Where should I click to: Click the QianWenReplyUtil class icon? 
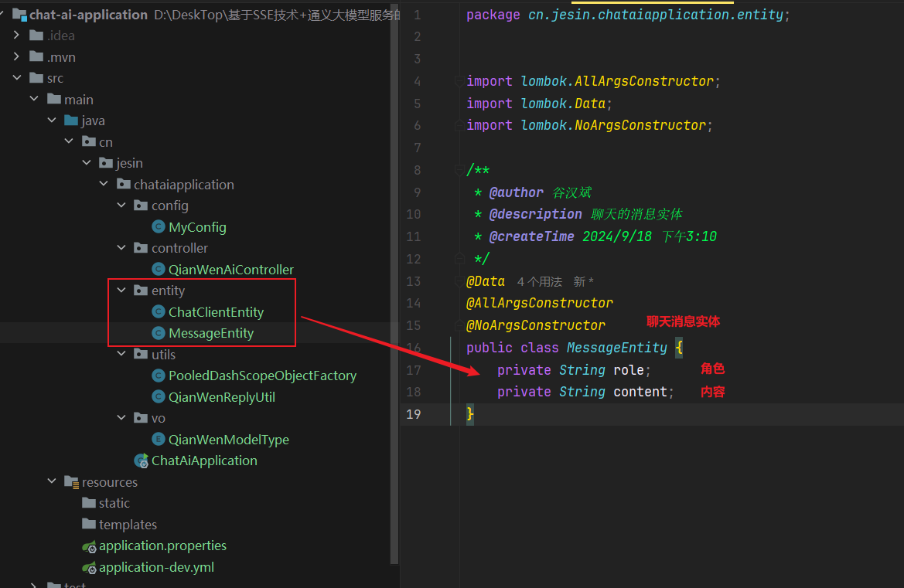coord(158,397)
